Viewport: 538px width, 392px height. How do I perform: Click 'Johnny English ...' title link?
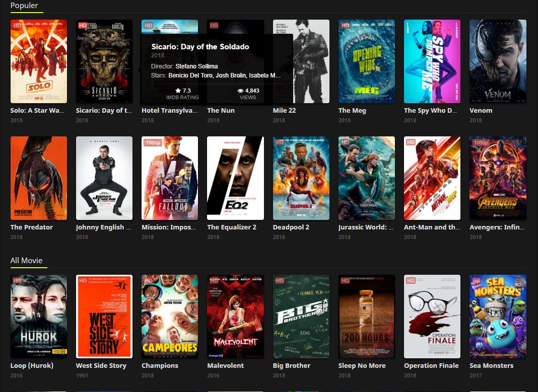103,227
